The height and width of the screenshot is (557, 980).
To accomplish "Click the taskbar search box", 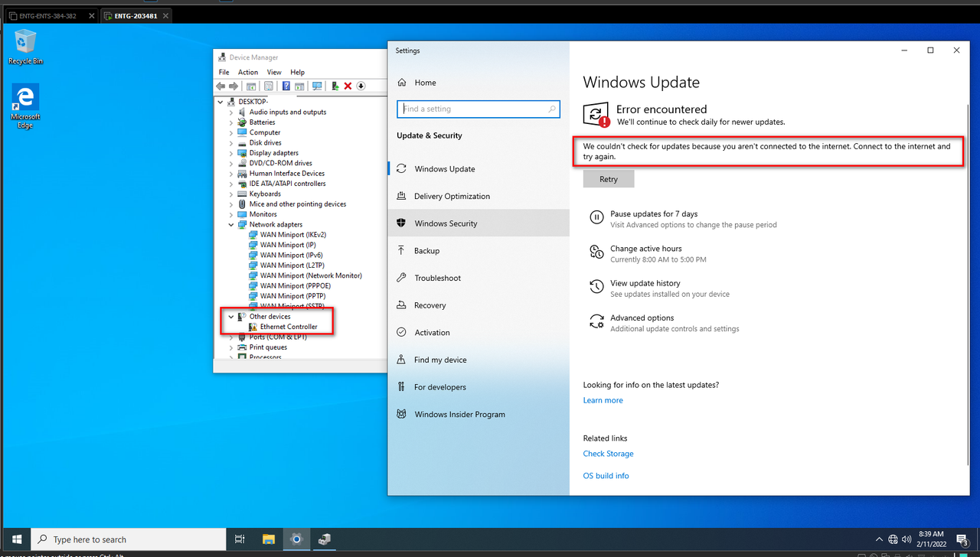I will pos(128,539).
